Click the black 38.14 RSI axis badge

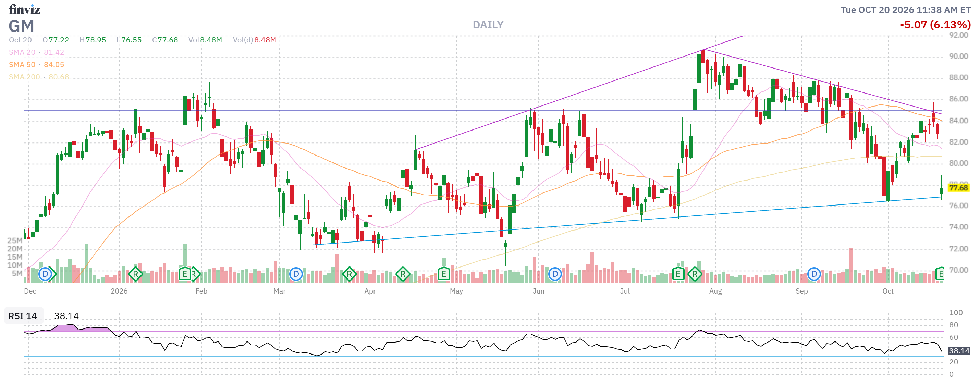click(958, 351)
